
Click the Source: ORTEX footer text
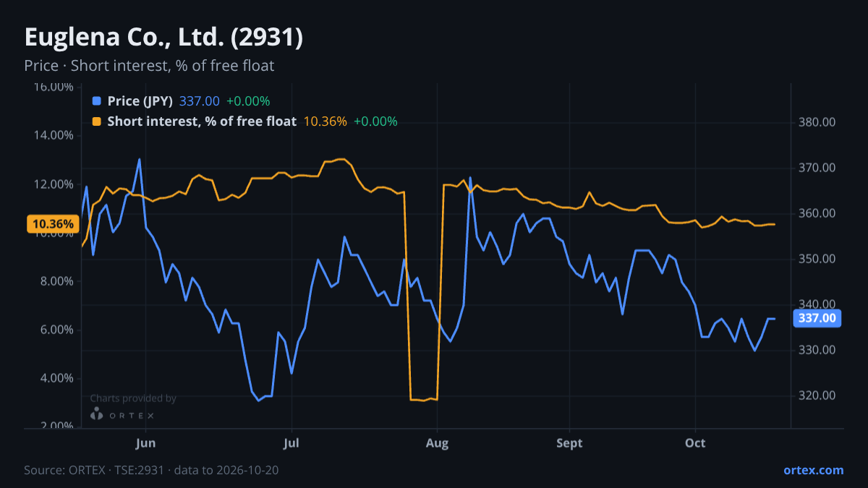[151, 470]
